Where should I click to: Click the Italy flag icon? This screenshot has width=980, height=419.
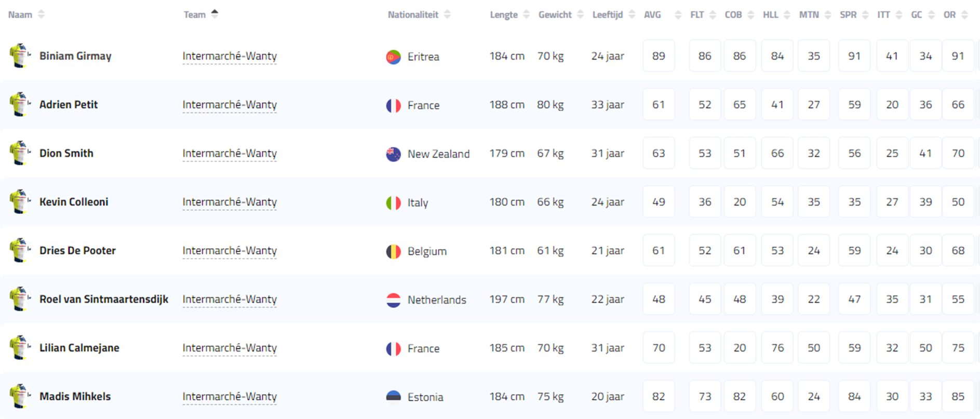[393, 202]
